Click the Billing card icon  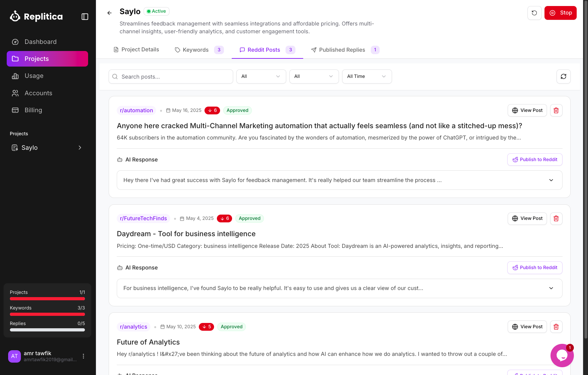(x=15, y=110)
